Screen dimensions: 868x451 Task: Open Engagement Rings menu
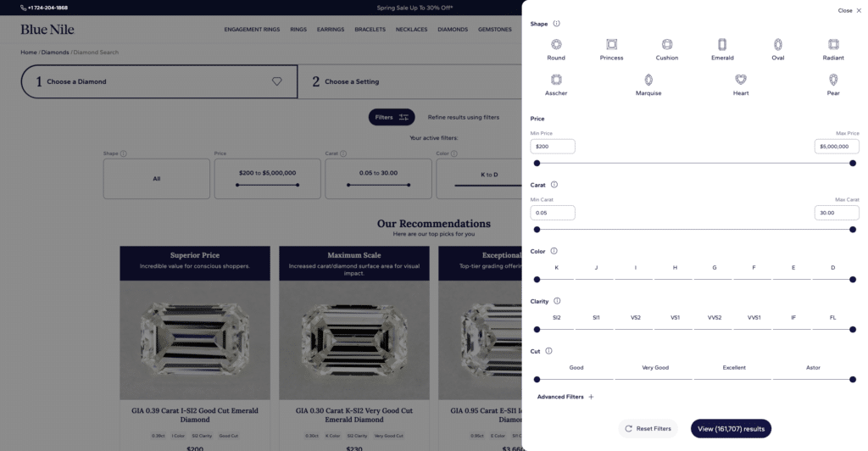(x=252, y=30)
